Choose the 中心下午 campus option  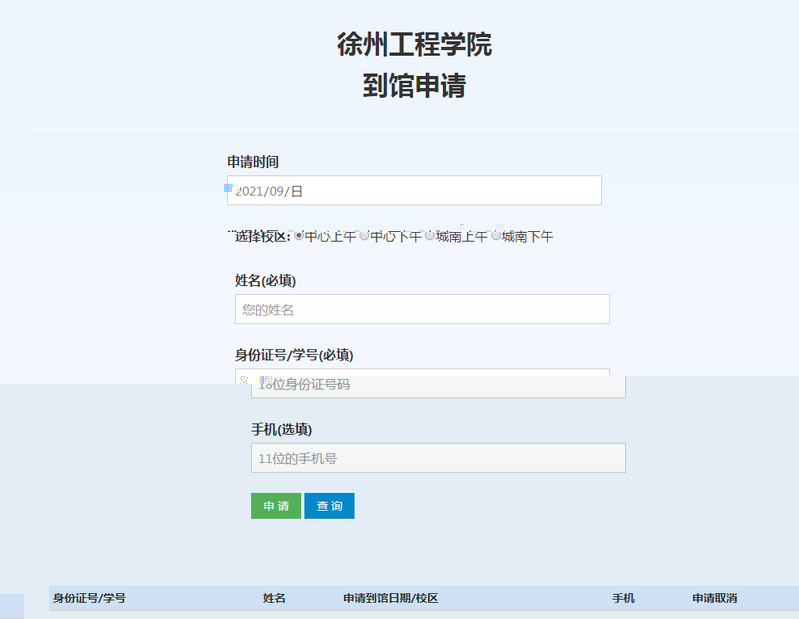coord(365,236)
